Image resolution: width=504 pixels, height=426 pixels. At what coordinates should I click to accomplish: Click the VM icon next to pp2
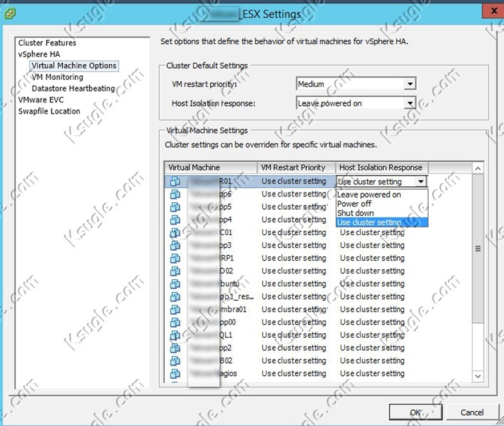coord(175,349)
